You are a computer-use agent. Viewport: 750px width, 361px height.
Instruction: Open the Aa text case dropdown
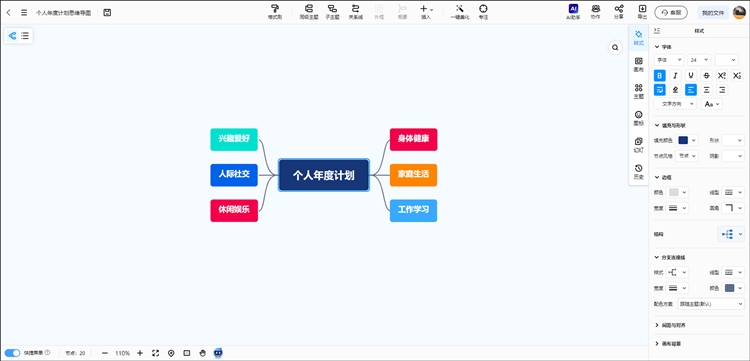711,104
